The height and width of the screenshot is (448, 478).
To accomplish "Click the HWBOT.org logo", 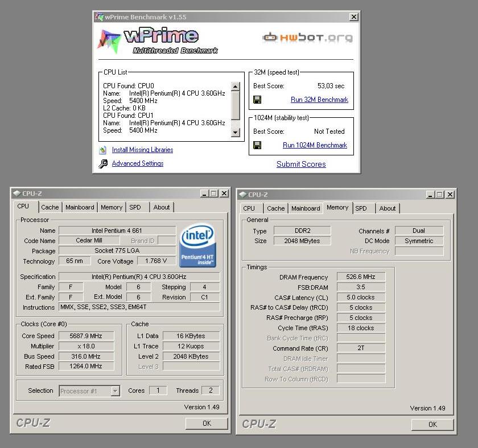I will click(x=307, y=38).
